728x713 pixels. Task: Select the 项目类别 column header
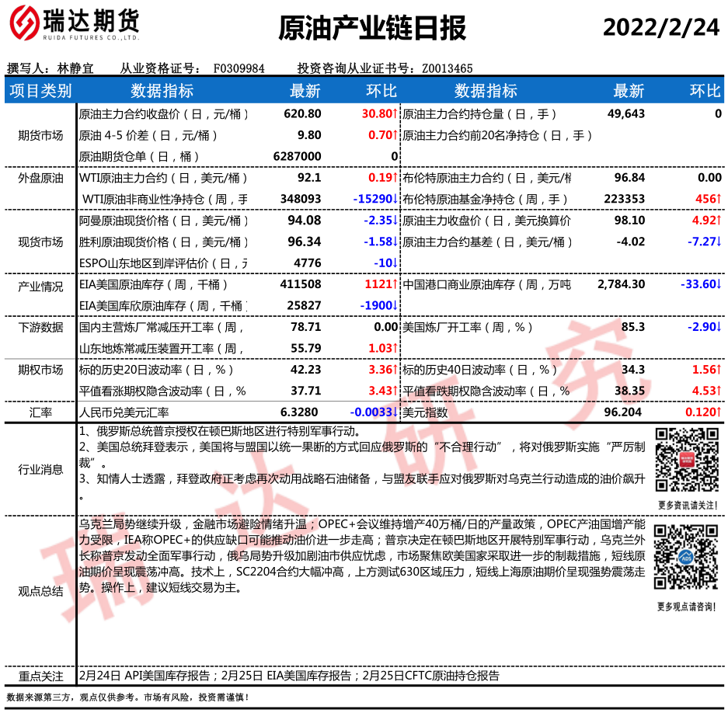click(40, 91)
